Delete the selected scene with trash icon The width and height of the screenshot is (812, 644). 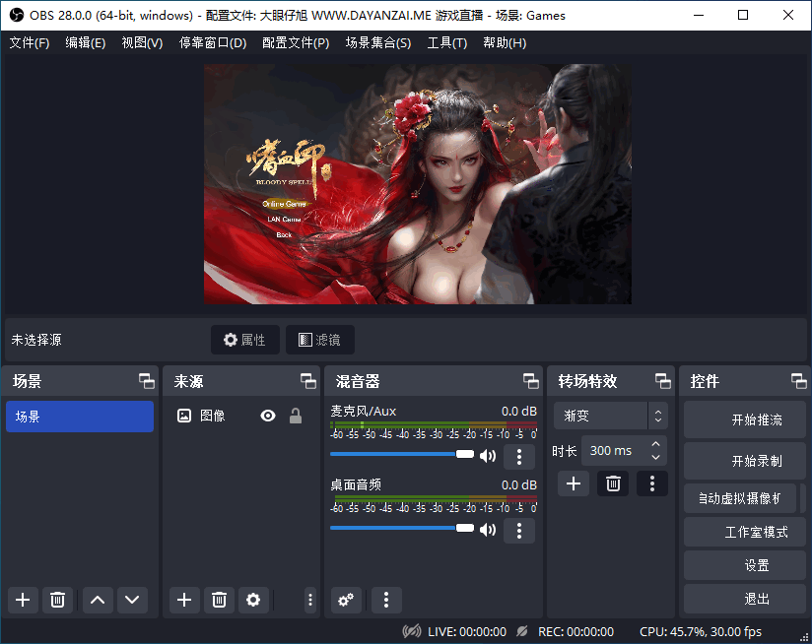(x=57, y=600)
